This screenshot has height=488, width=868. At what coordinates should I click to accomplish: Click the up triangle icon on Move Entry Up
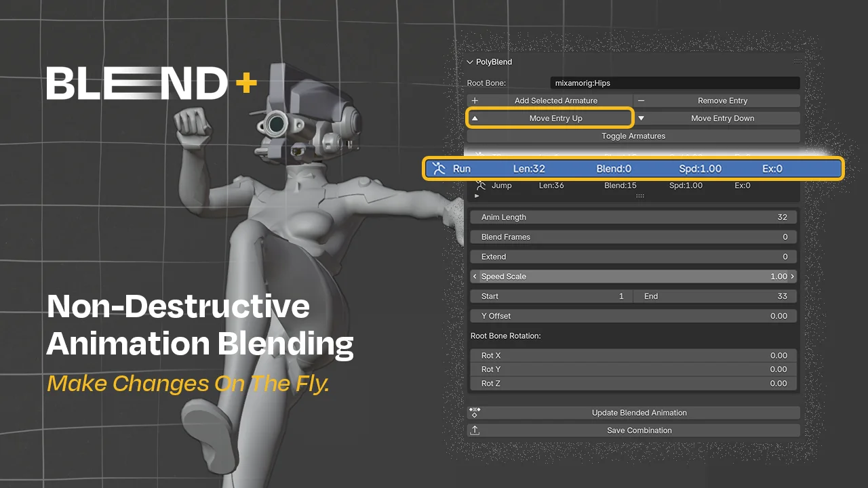tap(474, 118)
